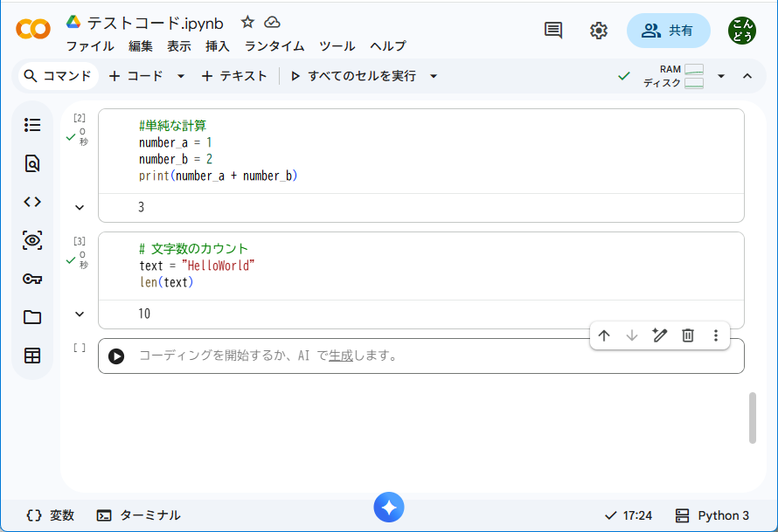Click into the empty code cell input
Screen dimensions: 778x532
pyautogui.click(x=421, y=356)
